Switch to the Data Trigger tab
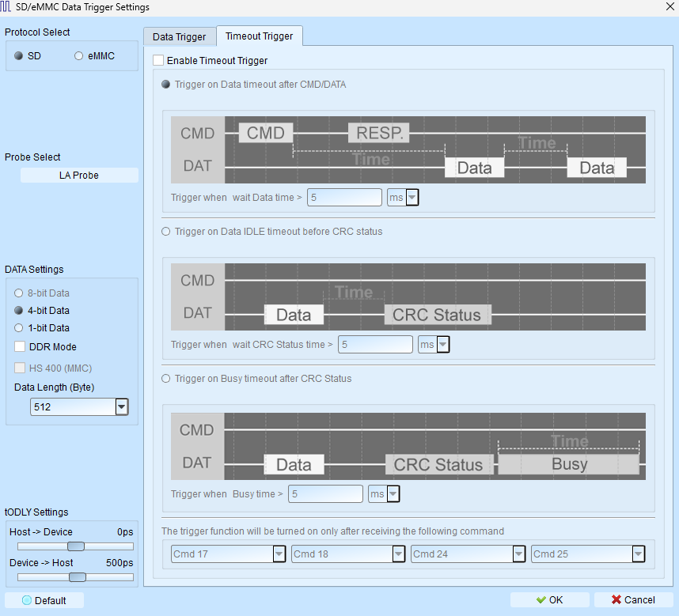Image resolution: width=679 pixels, height=616 pixels. pos(180,36)
